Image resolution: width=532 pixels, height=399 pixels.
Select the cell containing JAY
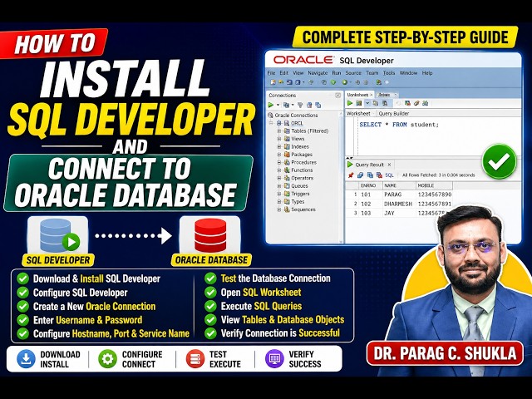tap(399, 213)
